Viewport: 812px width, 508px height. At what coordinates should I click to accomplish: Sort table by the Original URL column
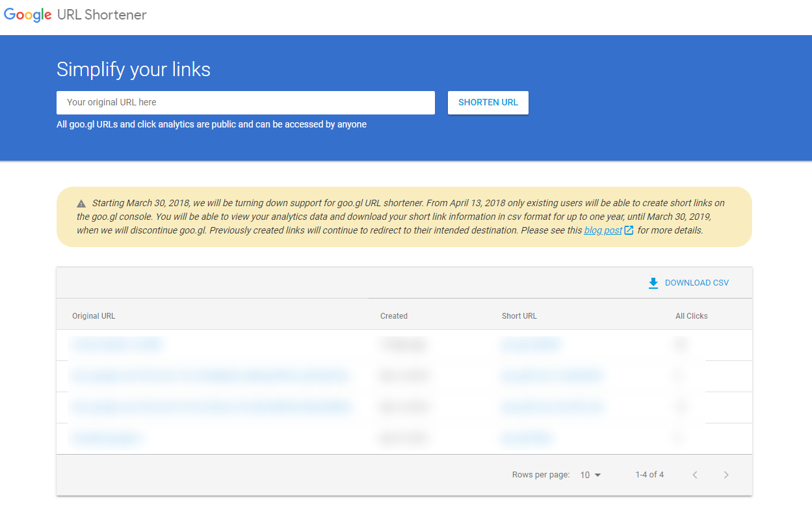[x=94, y=315]
